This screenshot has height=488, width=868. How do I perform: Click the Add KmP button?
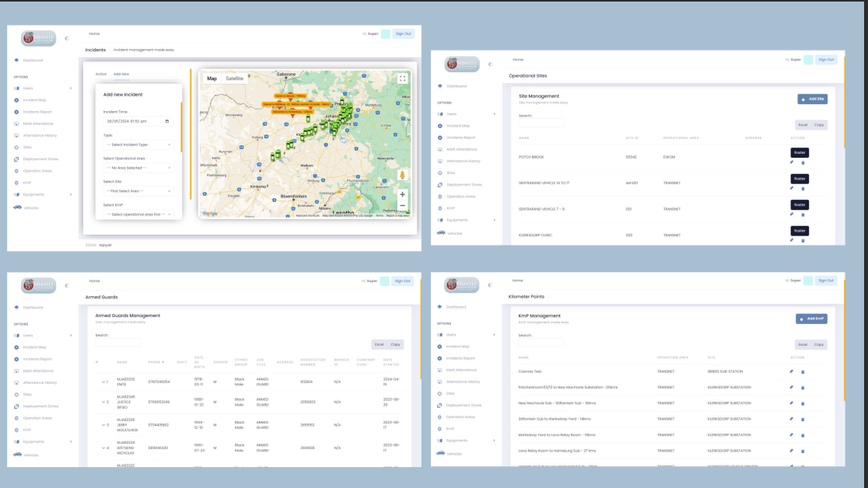pos(811,319)
